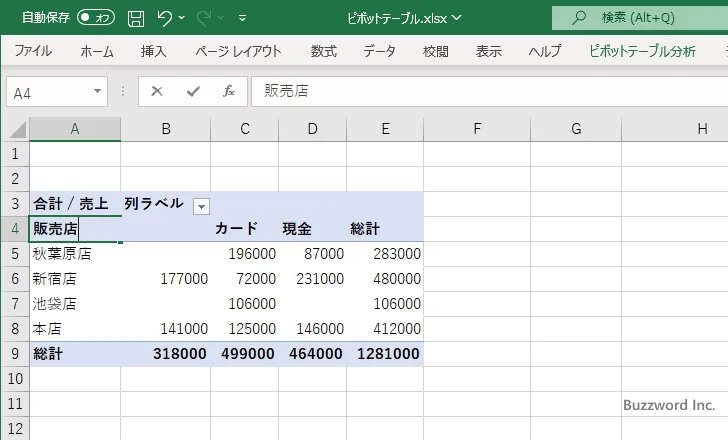Select column F header

pos(477,129)
